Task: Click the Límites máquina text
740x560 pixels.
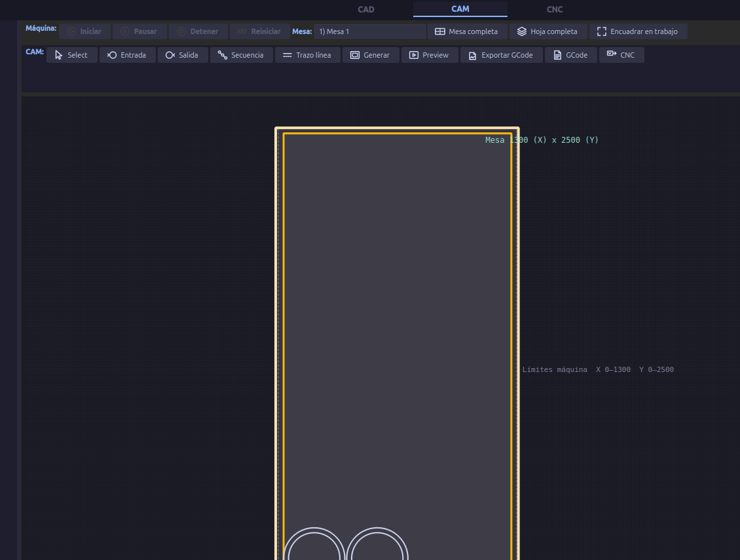Action: [x=598, y=369]
